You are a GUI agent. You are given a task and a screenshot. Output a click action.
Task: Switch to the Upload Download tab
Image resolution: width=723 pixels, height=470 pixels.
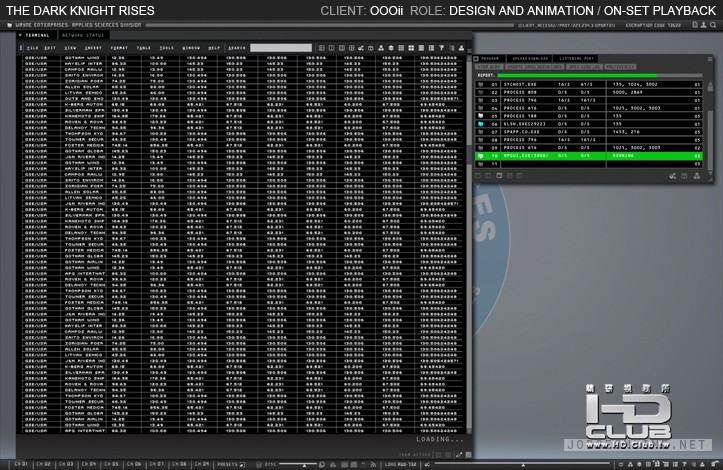pos(530,59)
